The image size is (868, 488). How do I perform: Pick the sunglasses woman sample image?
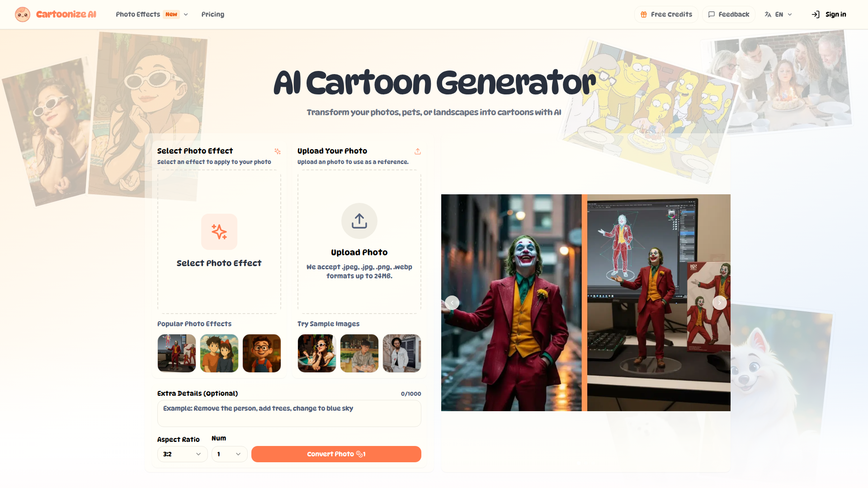coord(317,353)
